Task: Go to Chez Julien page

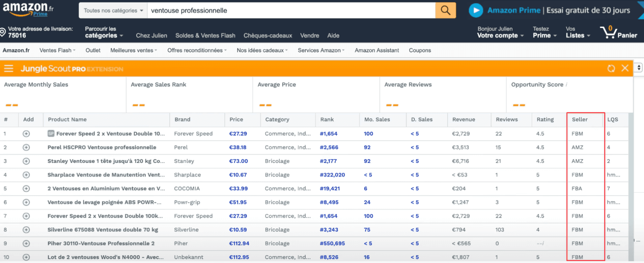Action: coord(151,35)
